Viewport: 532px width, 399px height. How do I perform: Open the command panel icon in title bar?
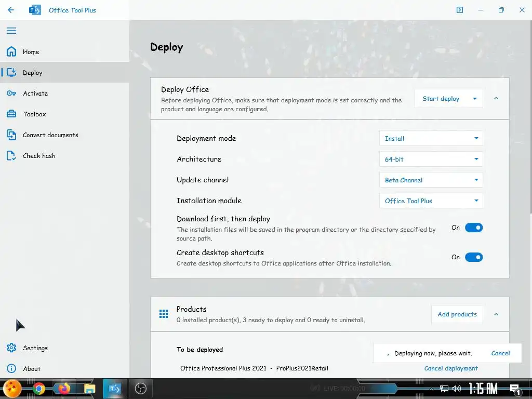tap(459, 10)
